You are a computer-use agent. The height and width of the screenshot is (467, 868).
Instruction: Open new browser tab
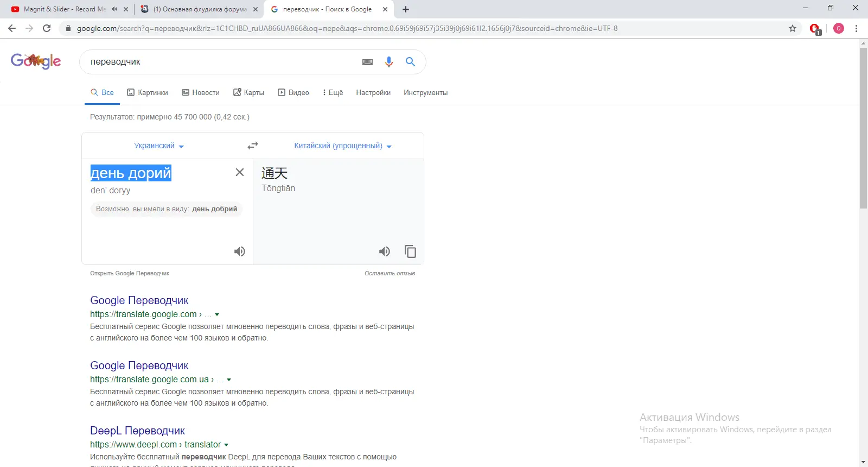pos(406,9)
